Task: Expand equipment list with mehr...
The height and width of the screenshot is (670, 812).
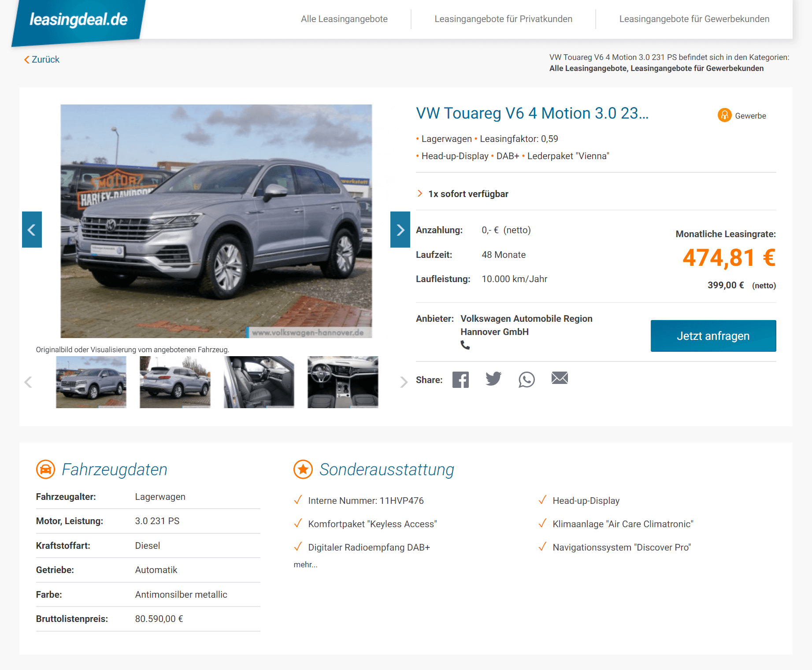Action: [305, 565]
